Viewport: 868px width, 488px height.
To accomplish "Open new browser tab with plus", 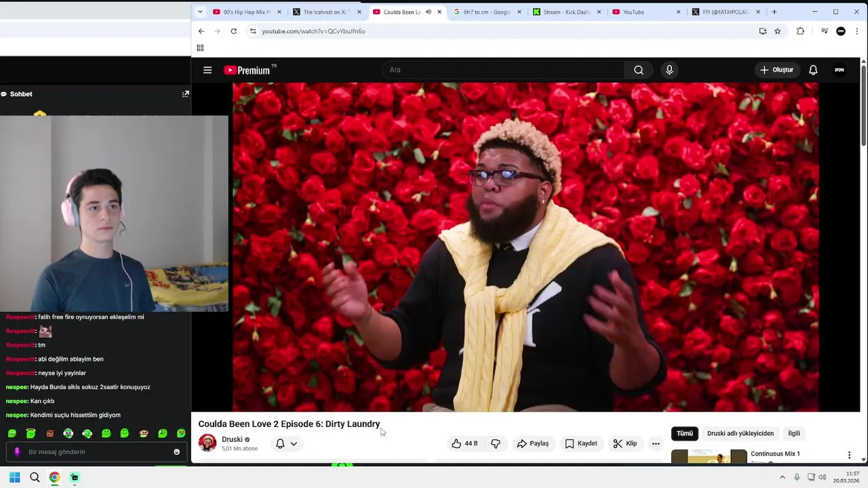I will point(774,12).
